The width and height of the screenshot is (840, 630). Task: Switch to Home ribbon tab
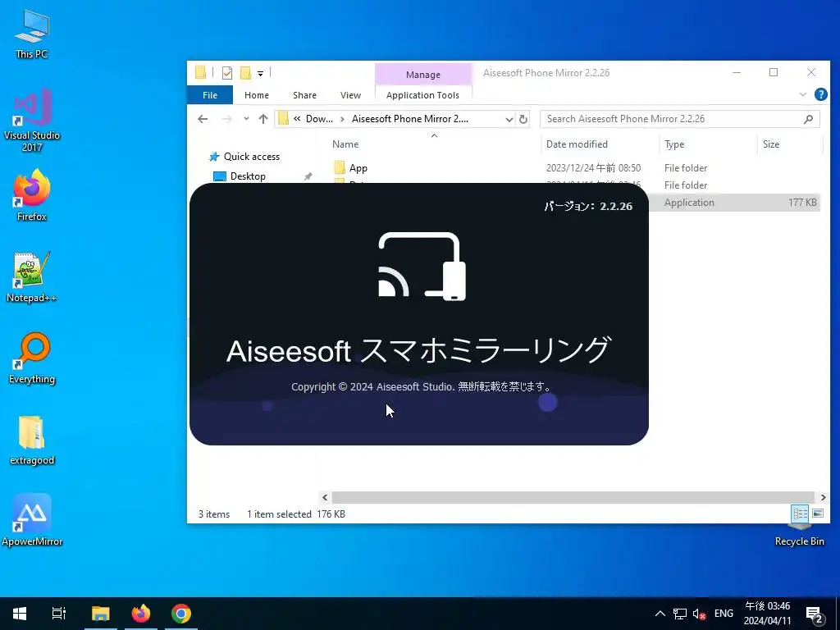coord(257,95)
